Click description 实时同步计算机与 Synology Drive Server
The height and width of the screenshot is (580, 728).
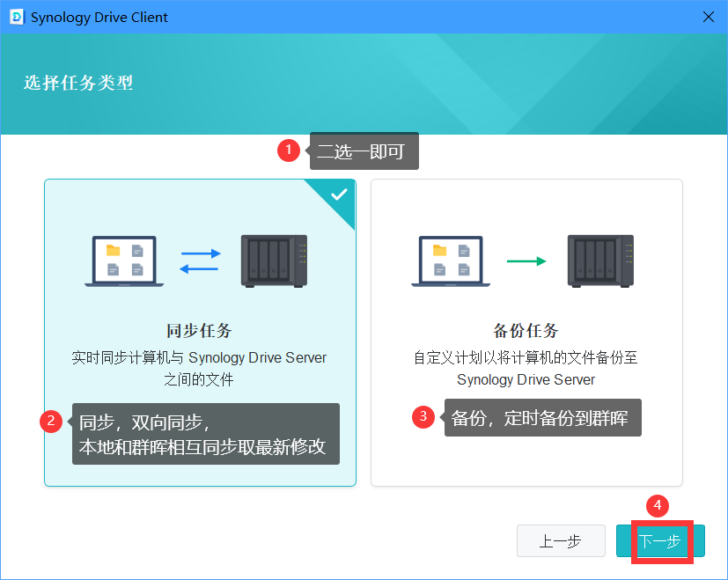click(x=199, y=357)
